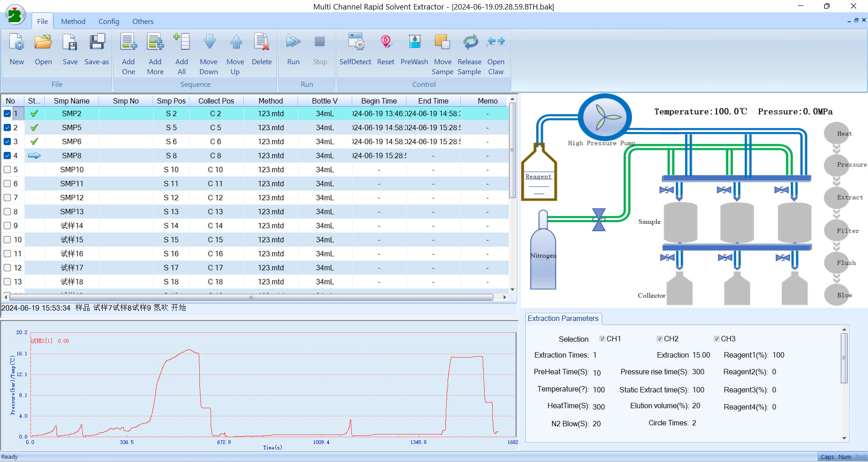This screenshot has width=868, height=462.
Task: Click the parameters panel scrollbar down arrow
Action: click(x=844, y=438)
